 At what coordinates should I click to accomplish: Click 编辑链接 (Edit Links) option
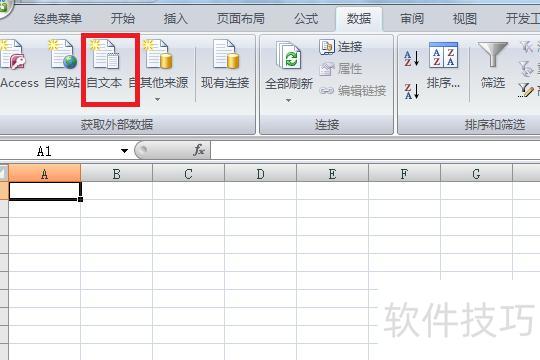click(353, 91)
